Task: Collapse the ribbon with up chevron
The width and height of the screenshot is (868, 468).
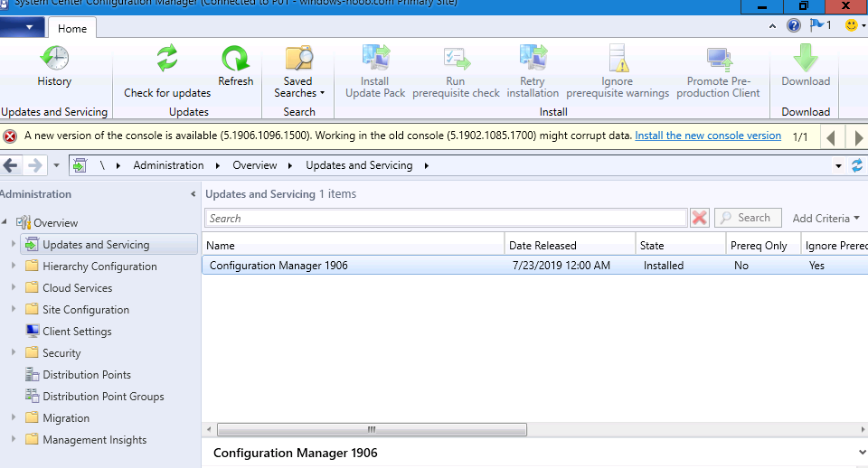Action: point(772,26)
